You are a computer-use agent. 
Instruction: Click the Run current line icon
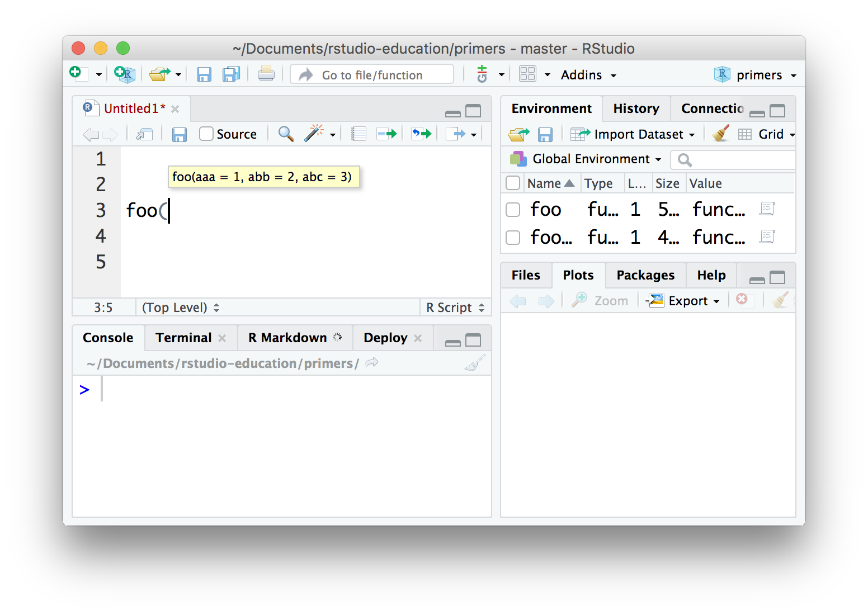coord(386,134)
